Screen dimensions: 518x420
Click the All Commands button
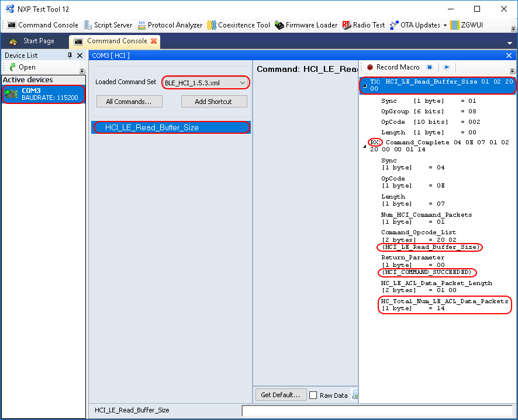click(x=129, y=101)
